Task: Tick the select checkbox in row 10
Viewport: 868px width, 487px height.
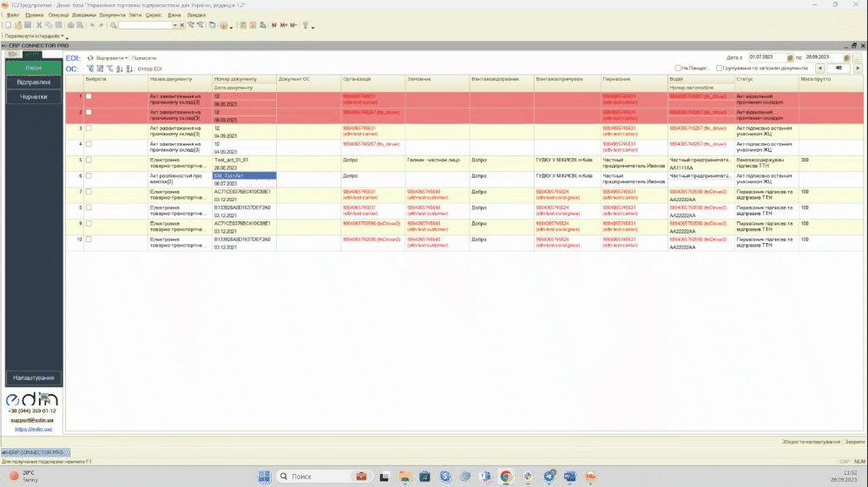Action: 89,240
